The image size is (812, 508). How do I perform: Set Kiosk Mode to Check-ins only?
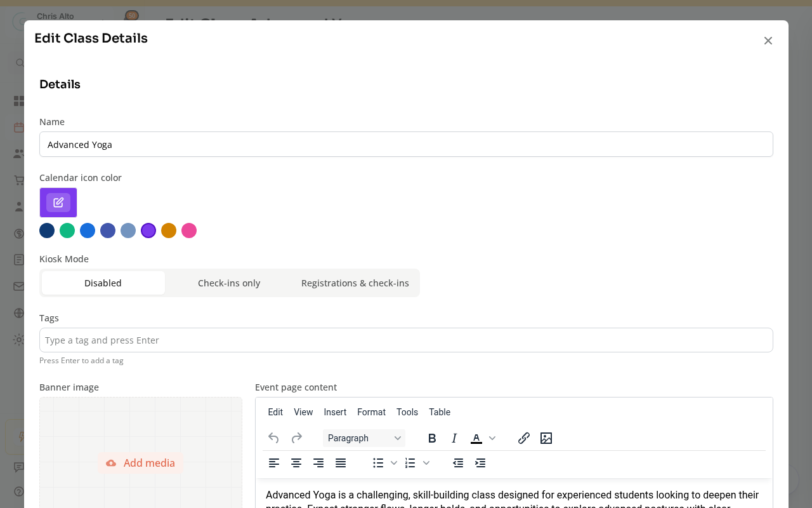pyautogui.click(x=229, y=283)
